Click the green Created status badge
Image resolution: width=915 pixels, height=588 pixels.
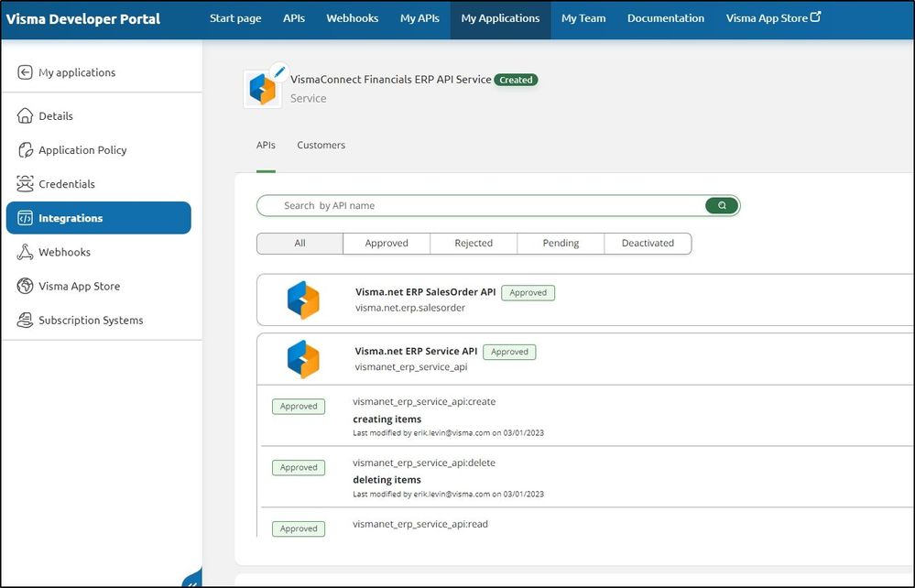516,80
